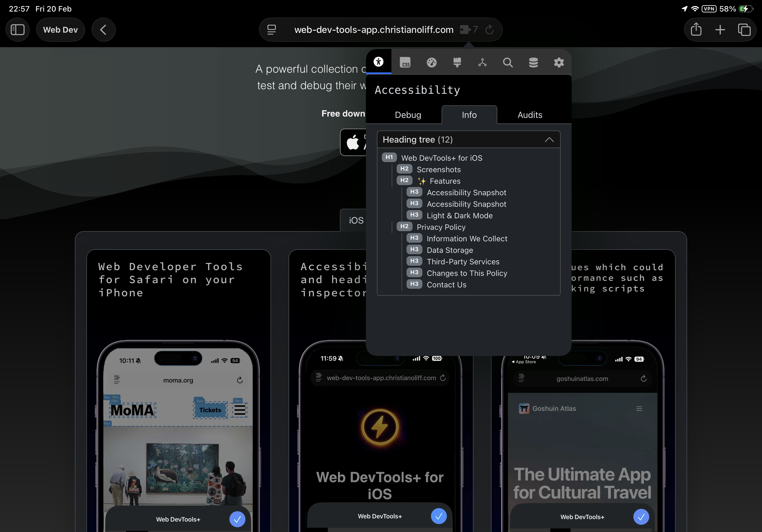Open the storage database tool
The height and width of the screenshot is (532, 762).
point(533,62)
